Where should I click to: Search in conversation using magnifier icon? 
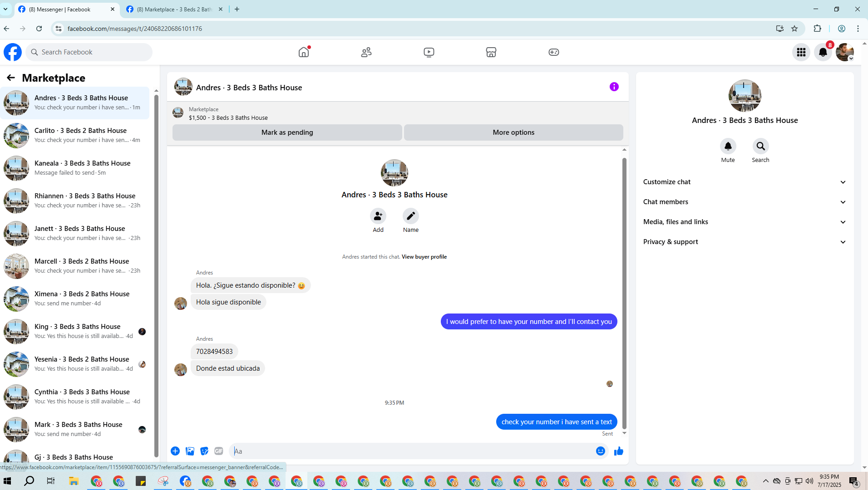point(761,146)
